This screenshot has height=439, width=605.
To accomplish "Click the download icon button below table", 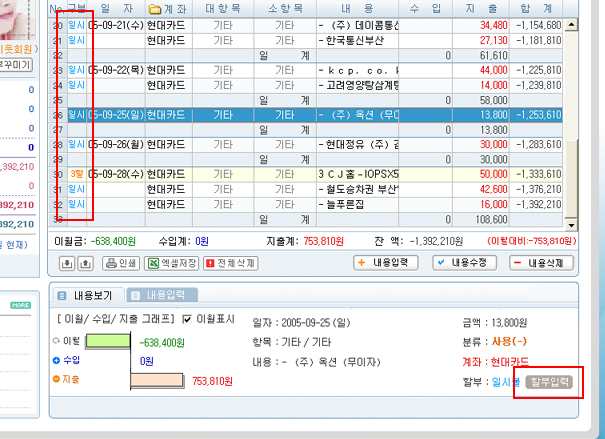I will coord(67,263).
